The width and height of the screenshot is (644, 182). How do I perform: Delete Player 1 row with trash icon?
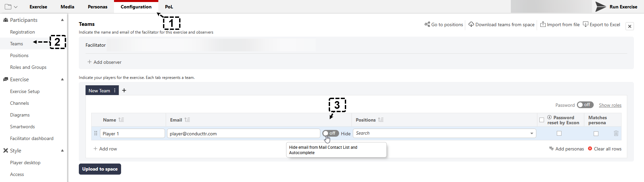616,133
